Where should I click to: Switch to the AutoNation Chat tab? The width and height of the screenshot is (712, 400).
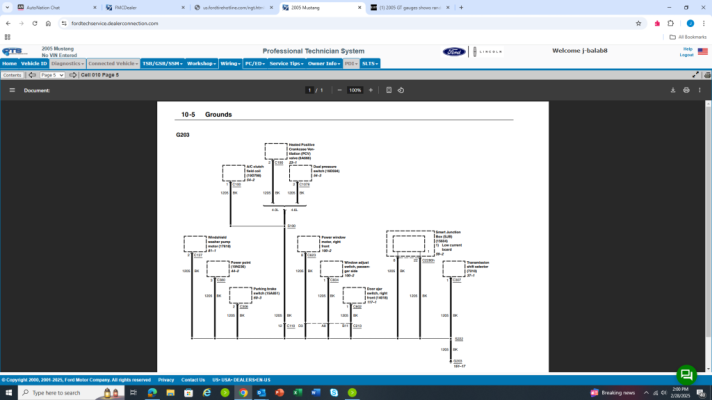tap(57, 7)
